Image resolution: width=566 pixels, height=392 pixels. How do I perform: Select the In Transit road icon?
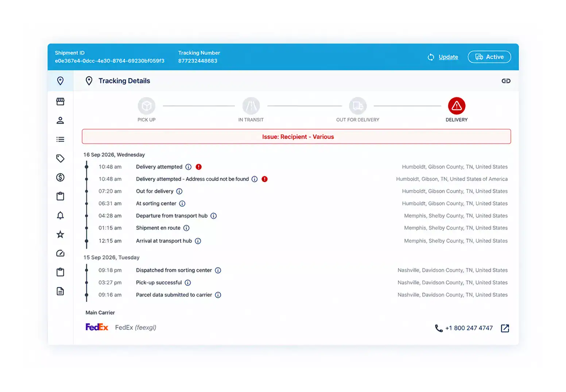click(251, 106)
